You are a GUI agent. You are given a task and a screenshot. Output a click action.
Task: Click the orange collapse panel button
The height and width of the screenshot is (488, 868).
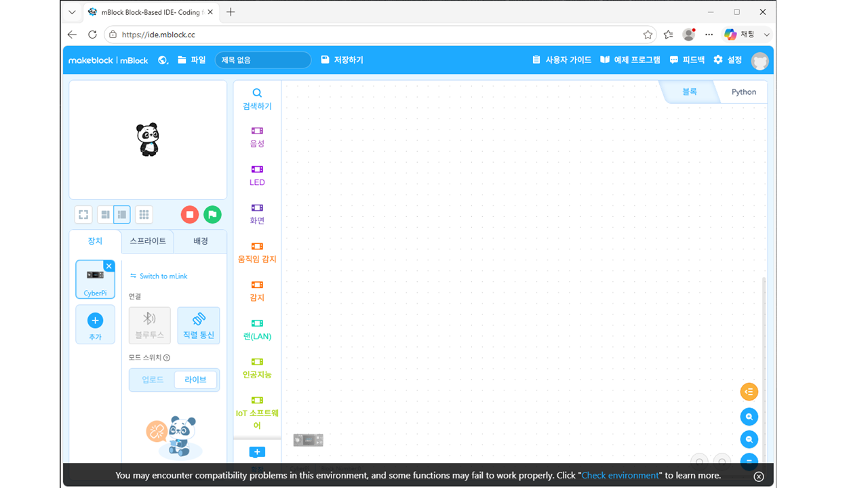click(749, 392)
